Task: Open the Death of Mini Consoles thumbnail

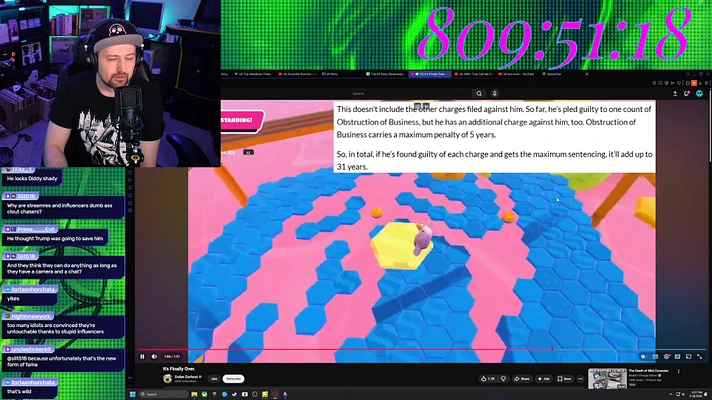Action: coord(607,379)
